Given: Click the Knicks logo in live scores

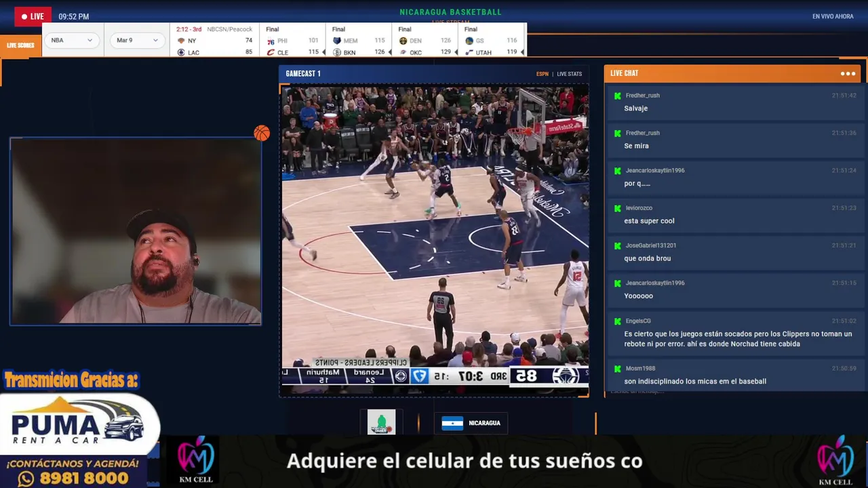Looking at the screenshot, I should (x=181, y=41).
